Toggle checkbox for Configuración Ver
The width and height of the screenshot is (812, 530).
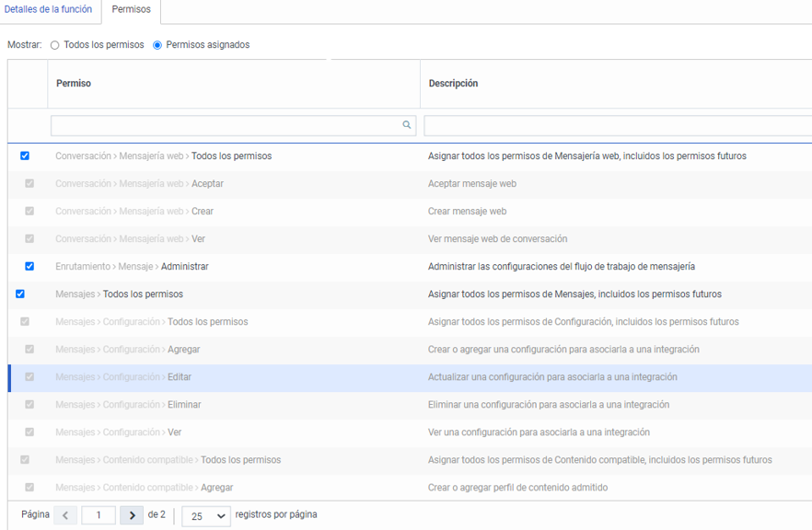point(29,432)
